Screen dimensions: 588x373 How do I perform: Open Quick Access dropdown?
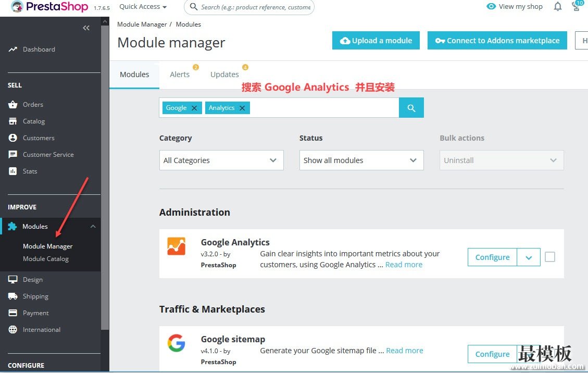[x=143, y=6]
